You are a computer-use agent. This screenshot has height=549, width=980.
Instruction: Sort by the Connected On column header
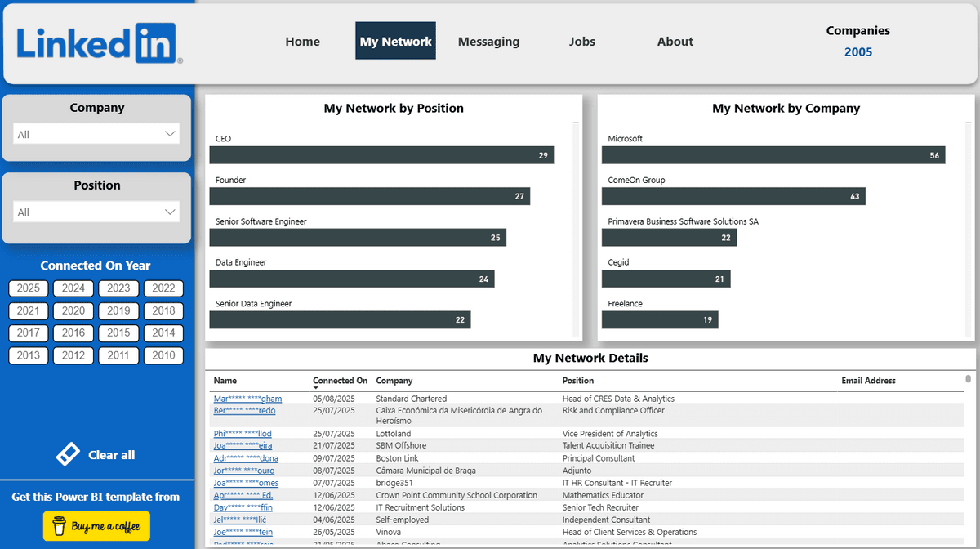(x=340, y=381)
